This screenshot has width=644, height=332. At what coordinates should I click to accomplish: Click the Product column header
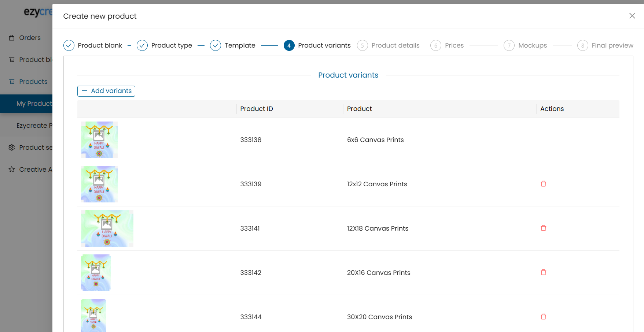click(360, 109)
